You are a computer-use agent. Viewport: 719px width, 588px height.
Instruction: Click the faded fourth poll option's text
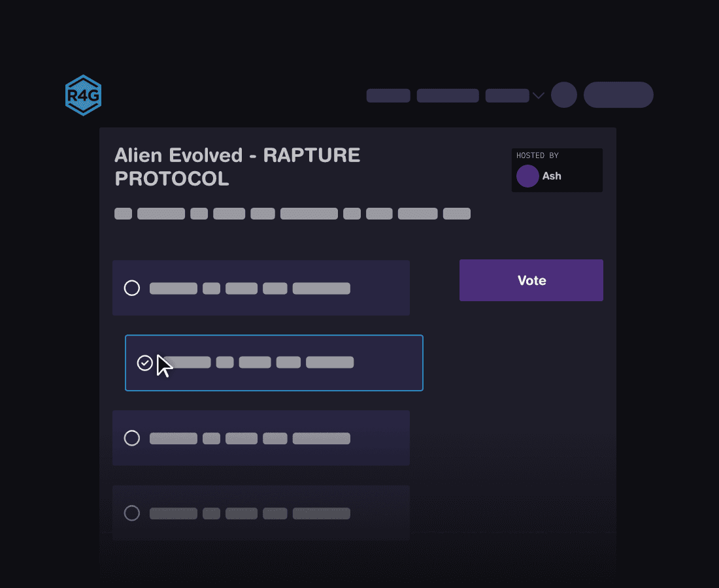(x=250, y=514)
